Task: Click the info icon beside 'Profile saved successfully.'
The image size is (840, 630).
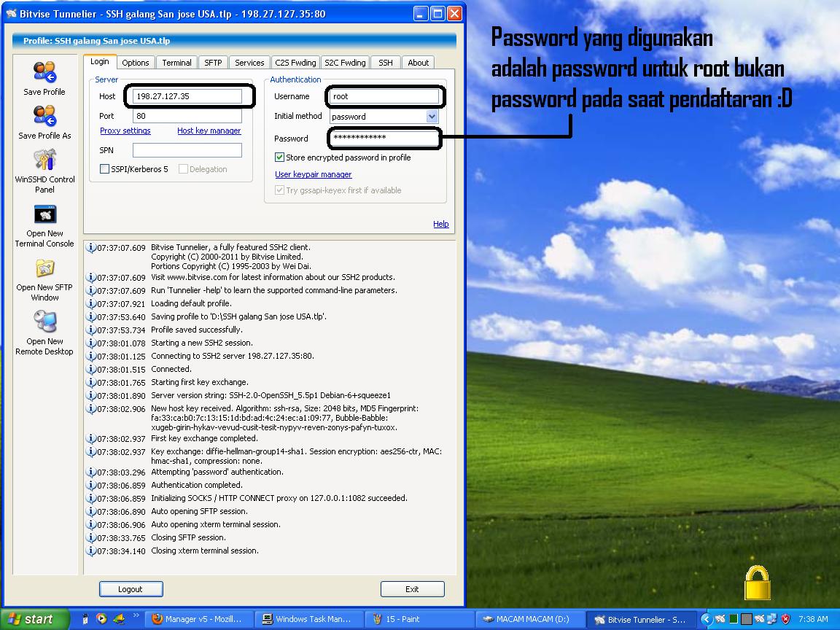Action: [91, 330]
